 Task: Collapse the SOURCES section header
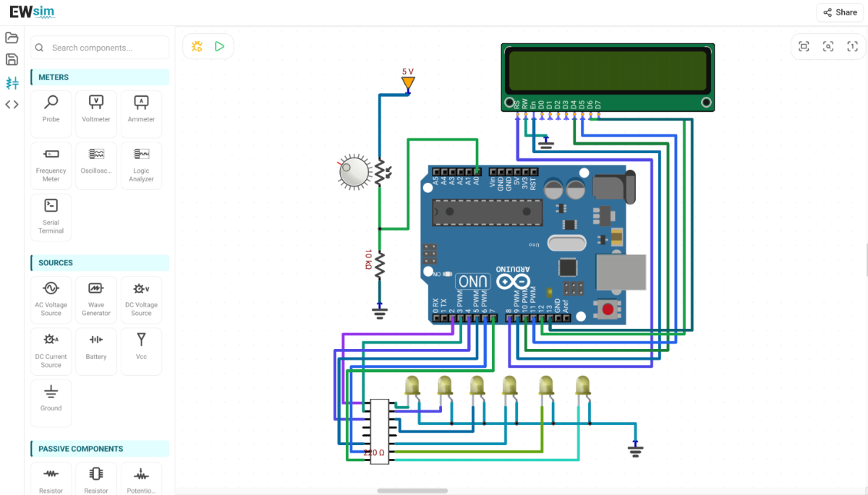pyautogui.click(x=100, y=263)
